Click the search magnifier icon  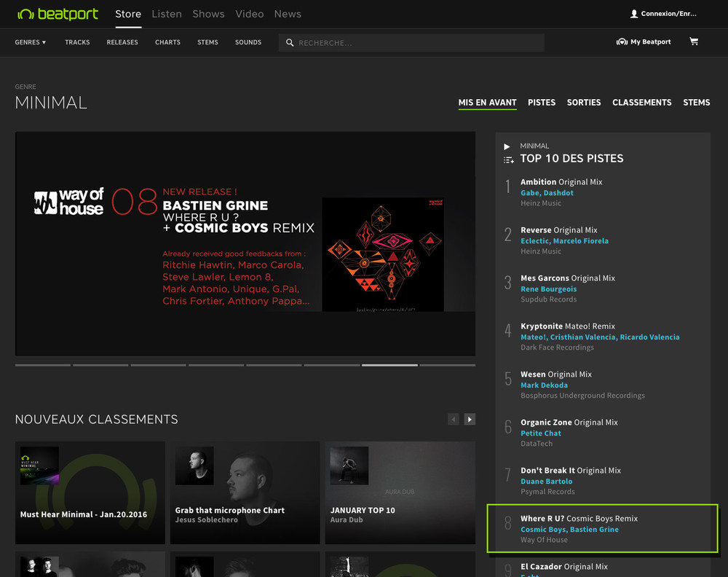pos(290,42)
